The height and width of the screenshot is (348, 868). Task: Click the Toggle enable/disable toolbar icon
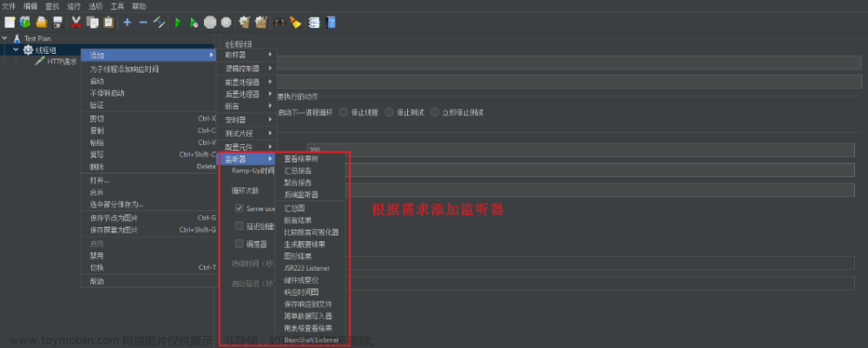(160, 23)
